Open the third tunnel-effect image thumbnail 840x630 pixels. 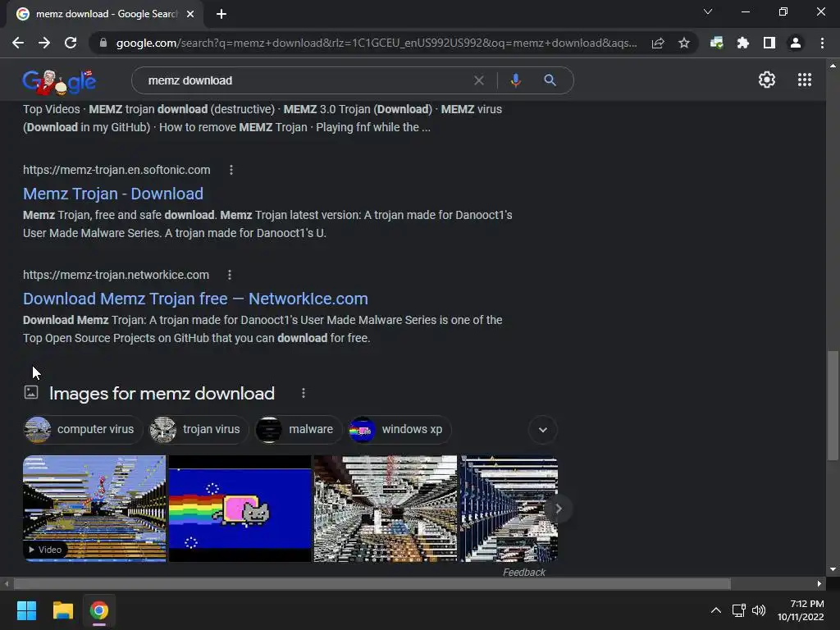pyautogui.click(x=386, y=509)
